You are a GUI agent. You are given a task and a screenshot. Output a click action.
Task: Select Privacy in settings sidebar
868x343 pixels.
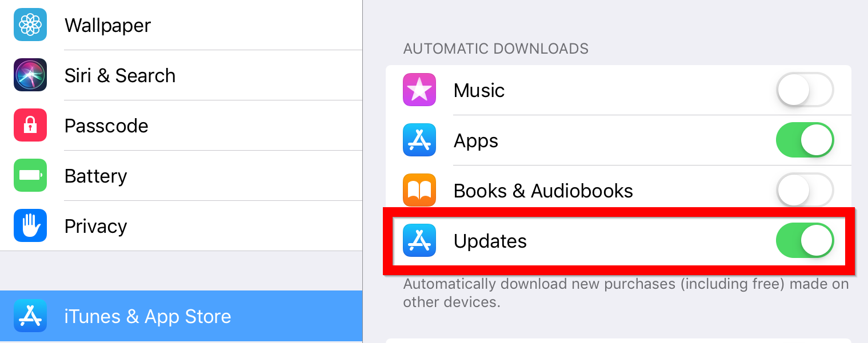181,226
